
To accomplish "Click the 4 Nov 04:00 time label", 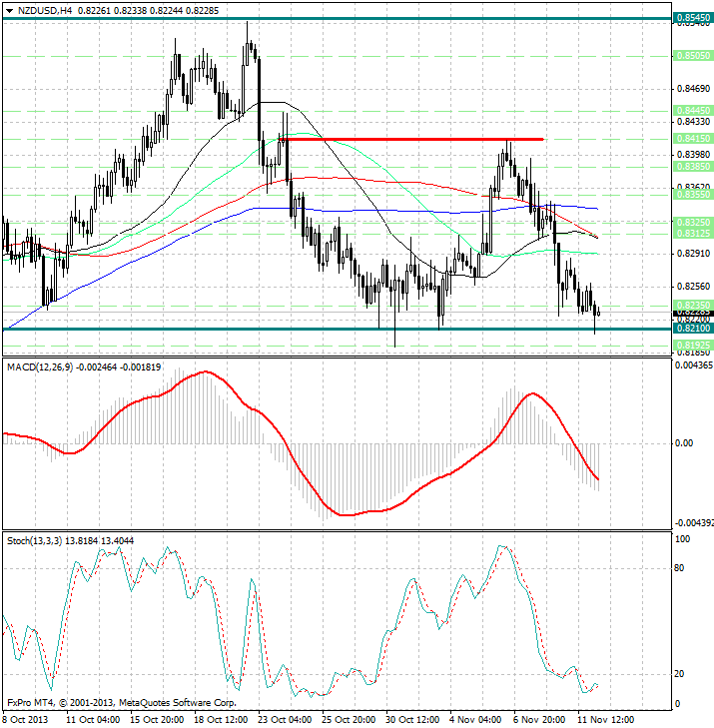I will tap(475, 720).
